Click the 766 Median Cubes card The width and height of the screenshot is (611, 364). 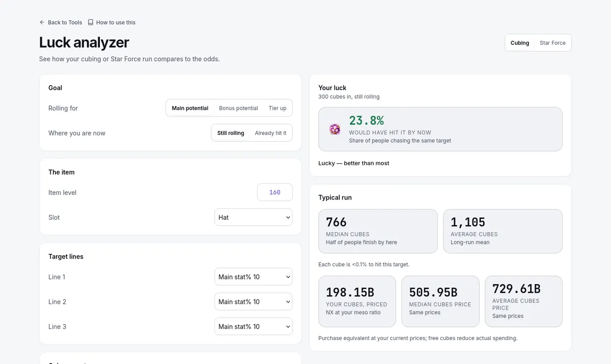click(x=378, y=231)
